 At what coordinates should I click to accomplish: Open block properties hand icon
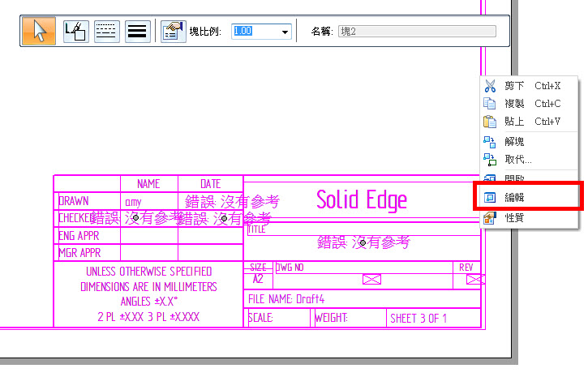coord(174,31)
